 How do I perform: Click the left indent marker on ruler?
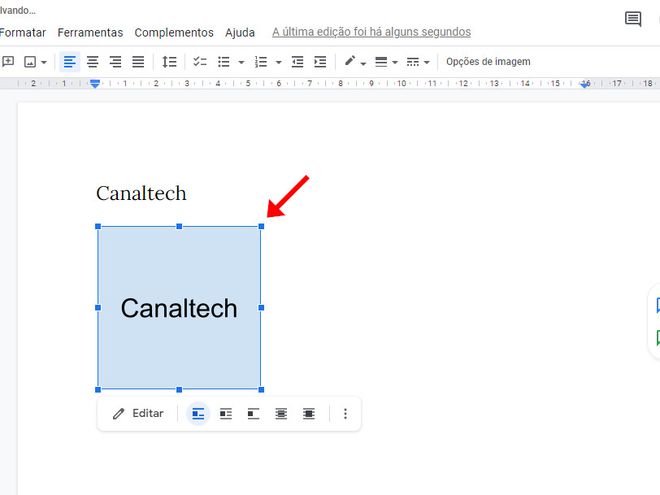[95, 84]
